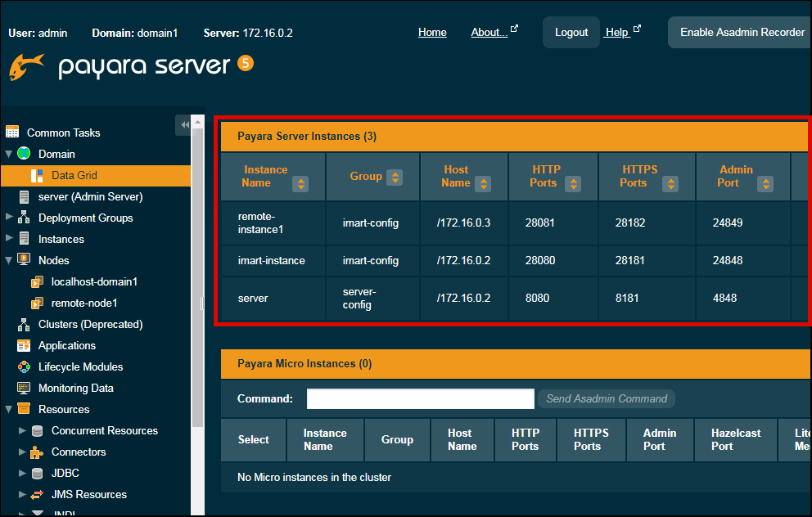Click the Logout button
The width and height of the screenshot is (812, 517).
pyautogui.click(x=571, y=33)
